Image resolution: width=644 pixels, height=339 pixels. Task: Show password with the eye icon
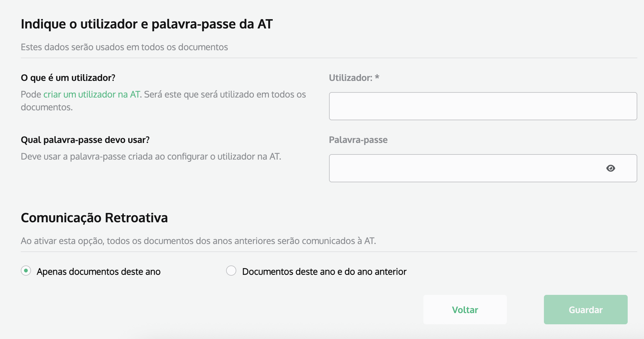(610, 168)
